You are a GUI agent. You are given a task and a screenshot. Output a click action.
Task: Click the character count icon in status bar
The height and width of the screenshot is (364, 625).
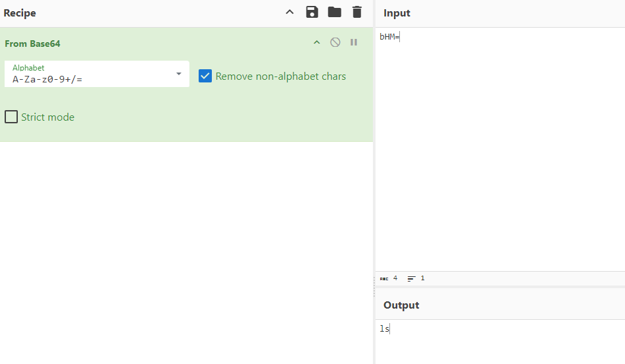[x=384, y=279]
